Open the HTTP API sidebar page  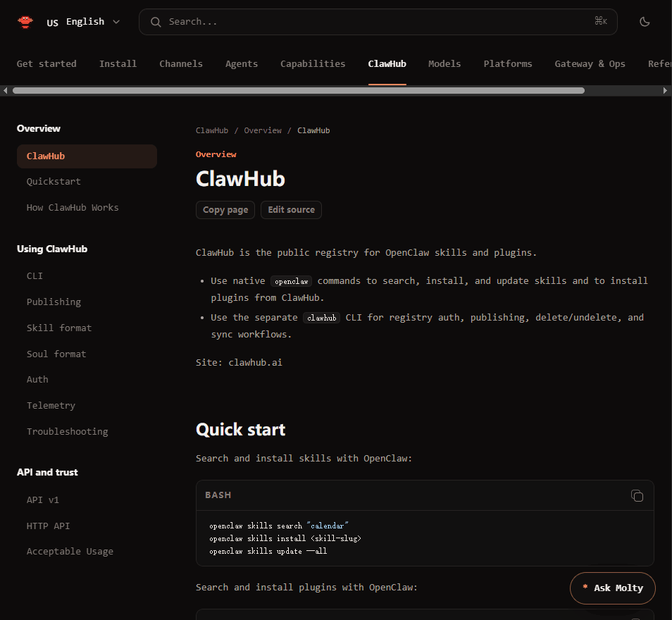[48, 526]
